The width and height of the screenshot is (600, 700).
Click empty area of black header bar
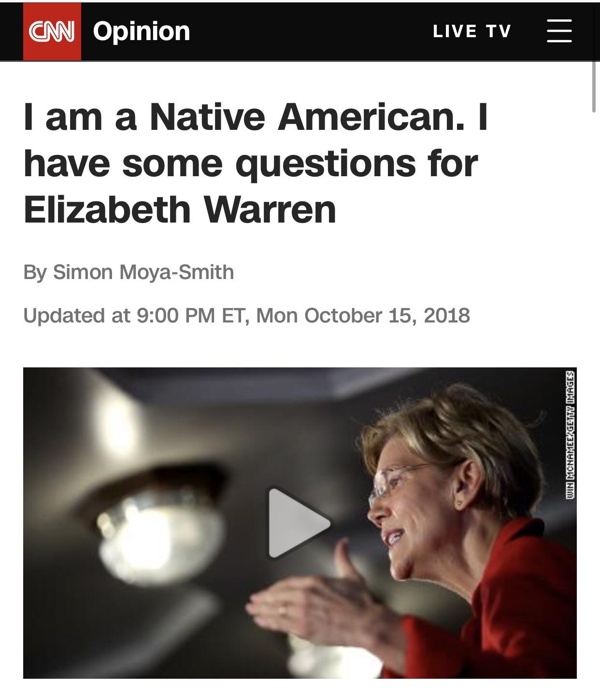tap(309, 31)
